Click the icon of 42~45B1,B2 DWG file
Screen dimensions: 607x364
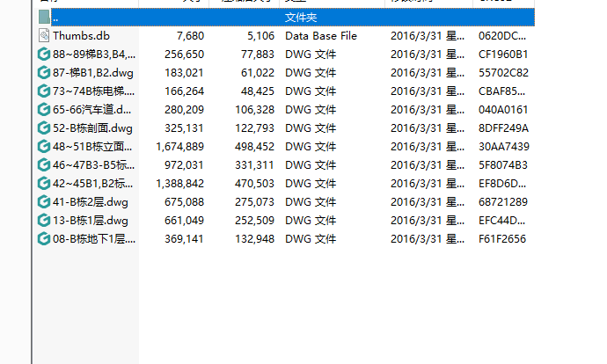[x=44, y=183]
